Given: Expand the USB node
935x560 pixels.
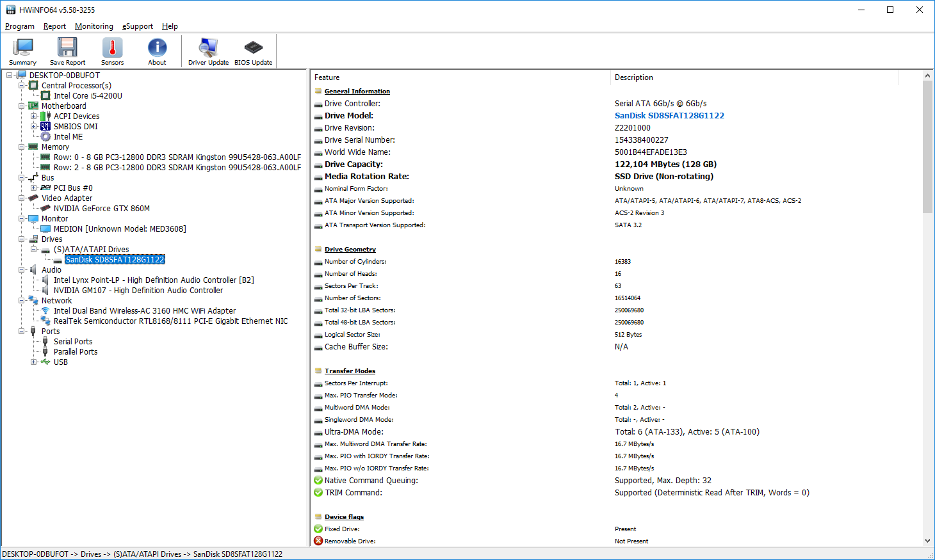Looking at the screenshot, I should coord(34,362).
